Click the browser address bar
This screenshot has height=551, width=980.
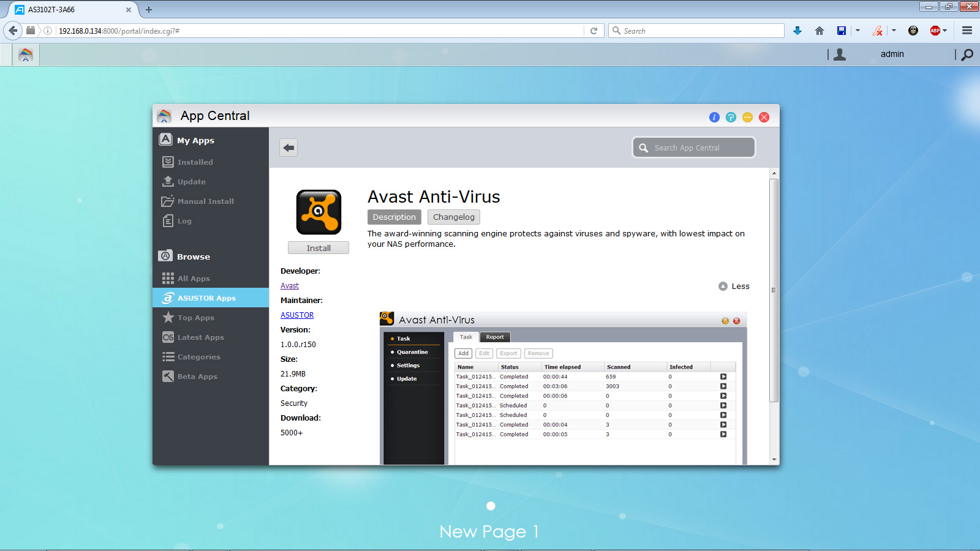[318, 31]
